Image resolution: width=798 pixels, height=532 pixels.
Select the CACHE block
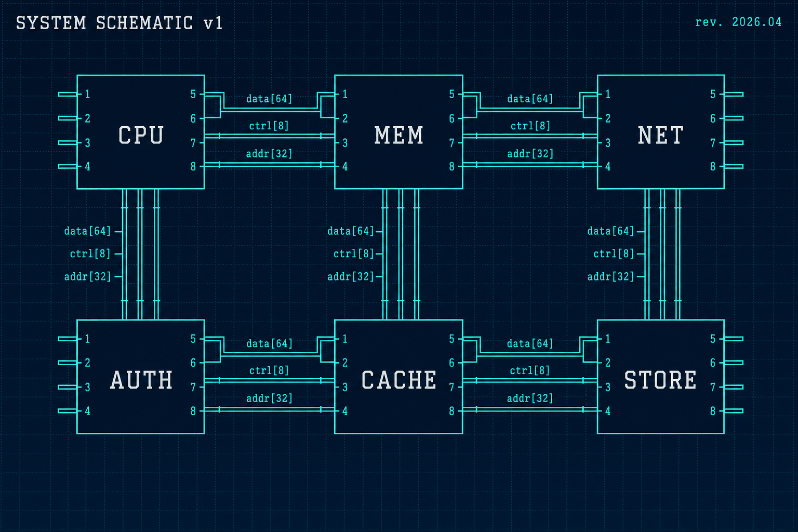(398, 377)
